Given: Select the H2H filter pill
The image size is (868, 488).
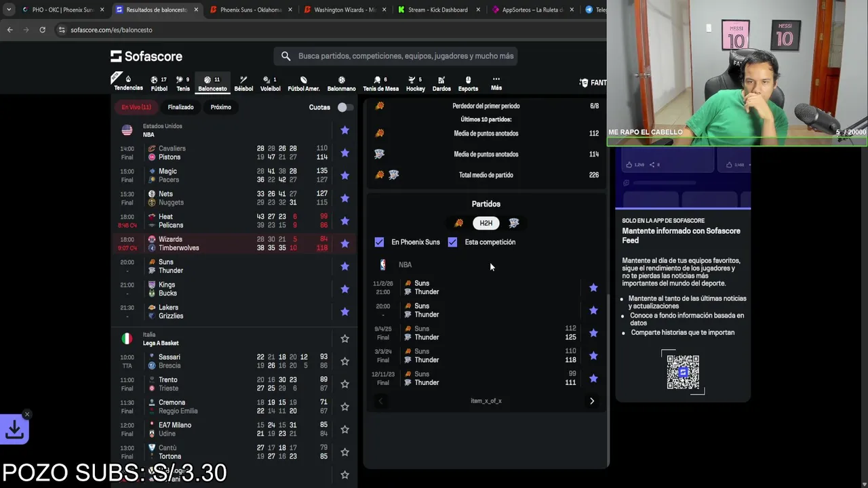Looking at the screenshot, I should pyautogui.click(x=486, y=223).
